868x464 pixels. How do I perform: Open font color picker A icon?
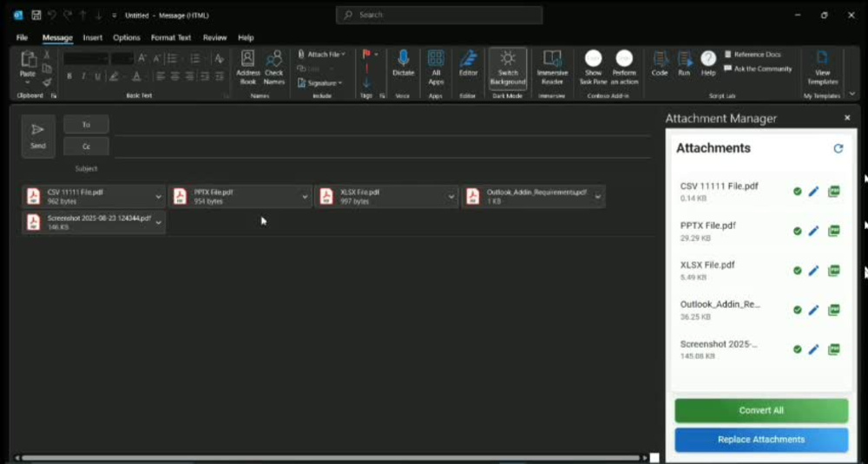pos(137,76)
